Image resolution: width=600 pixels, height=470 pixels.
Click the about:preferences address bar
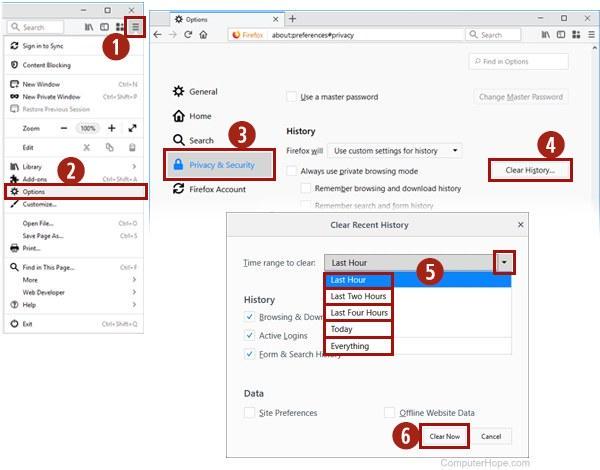click(346, 35)
